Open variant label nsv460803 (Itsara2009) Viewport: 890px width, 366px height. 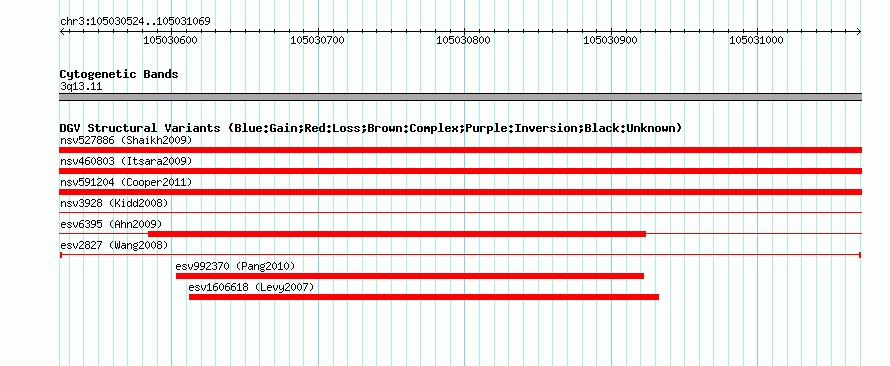pyautogui.click(x=126, y=161)
